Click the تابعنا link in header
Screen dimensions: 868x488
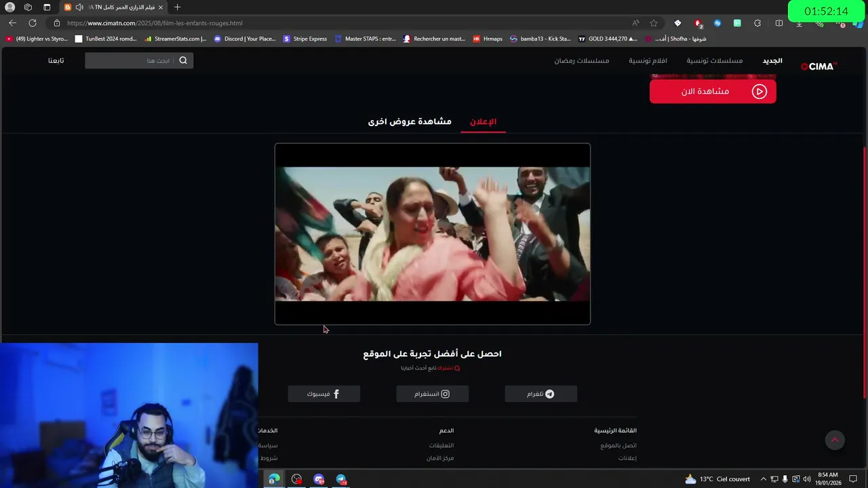tap(56, 61)
